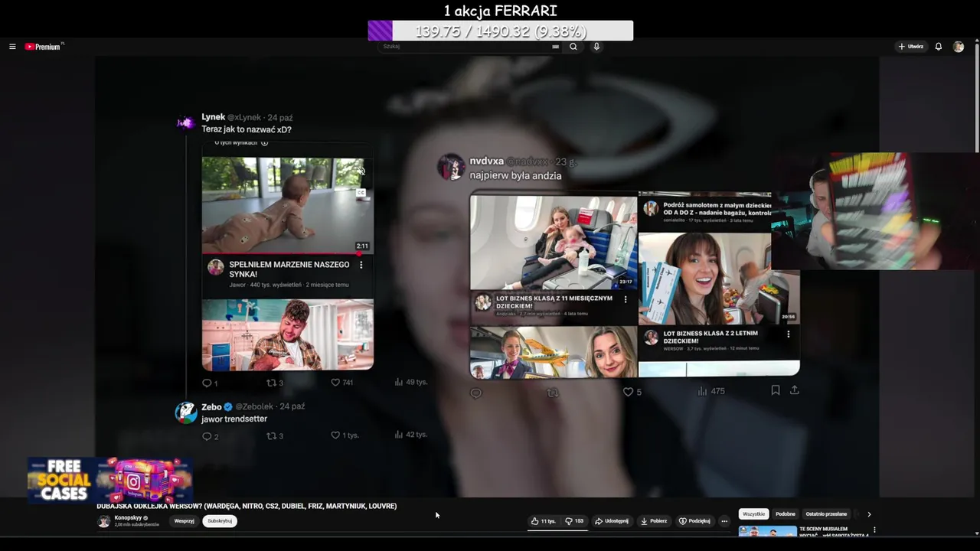The image size is (980, 551).
Task: Click the retweet icon on Zebo's tweet
Action: coord(270,435)
